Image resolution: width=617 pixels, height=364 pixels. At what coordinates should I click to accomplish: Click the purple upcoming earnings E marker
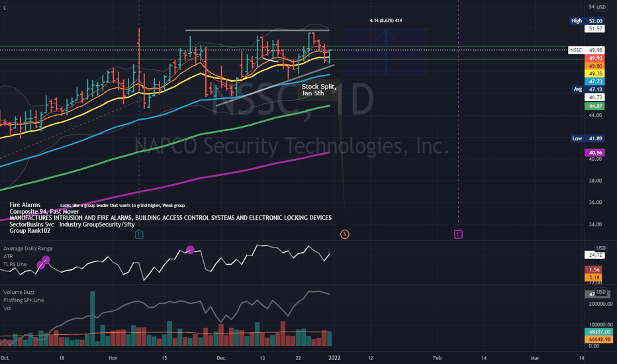pyautogui.click(x=458, y=234)
